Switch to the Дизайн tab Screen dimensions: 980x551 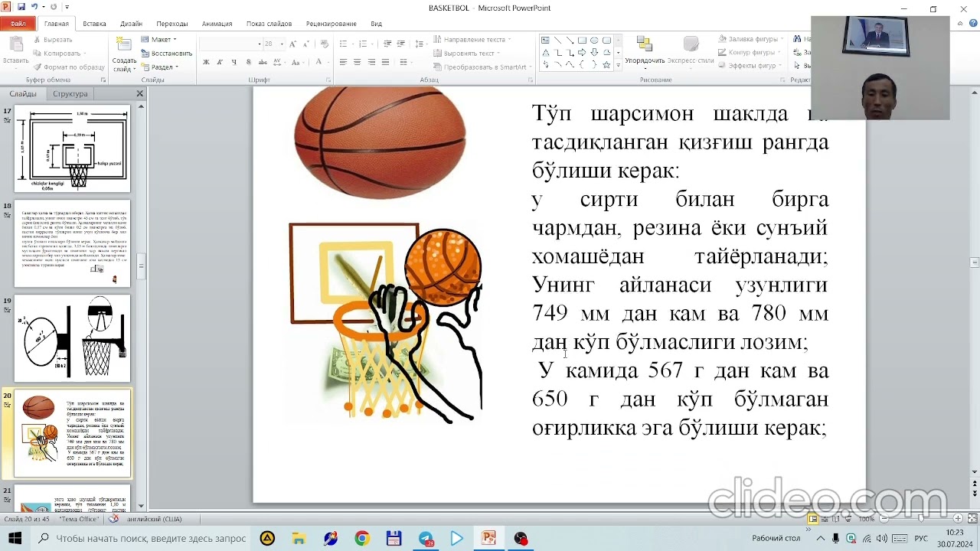click(131, 24)
